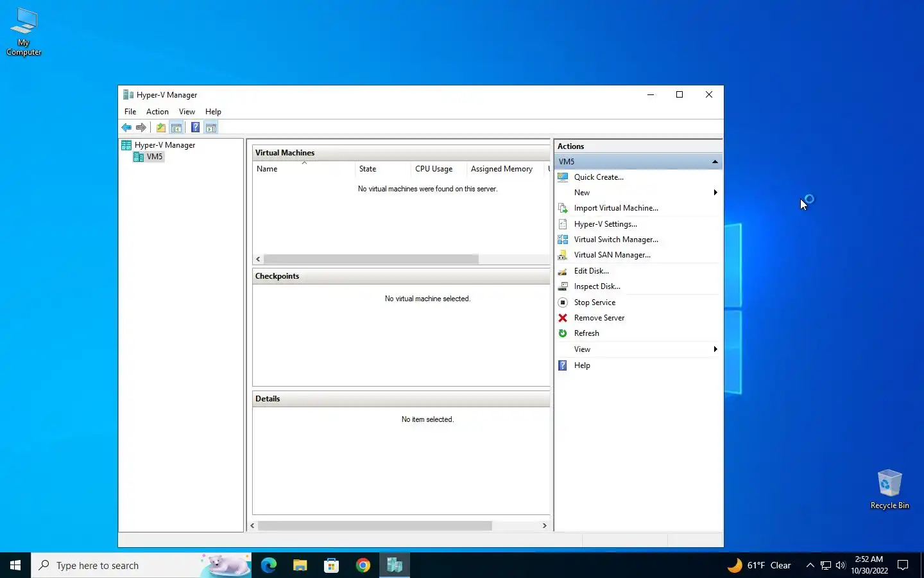924x578 pixels.
Task: Toggle the Show/Hide Console Tree toolbar icon
Action: (176, 127)
